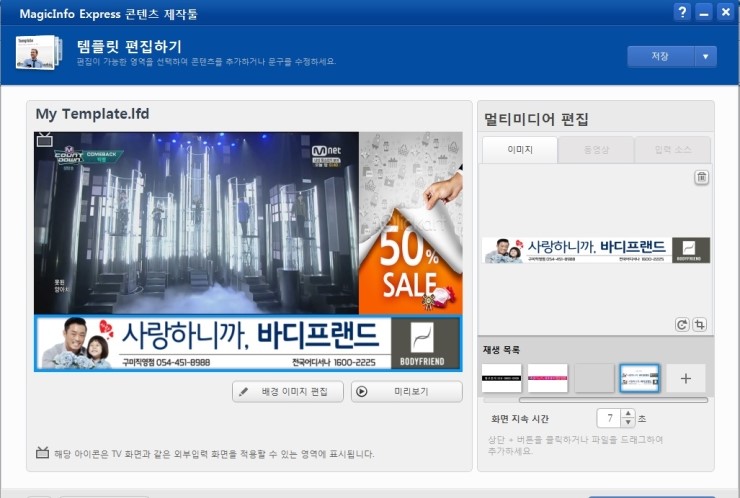Select the main video region of template
The height and width of the screenshot is (498, 740).
tap(196, 223)
